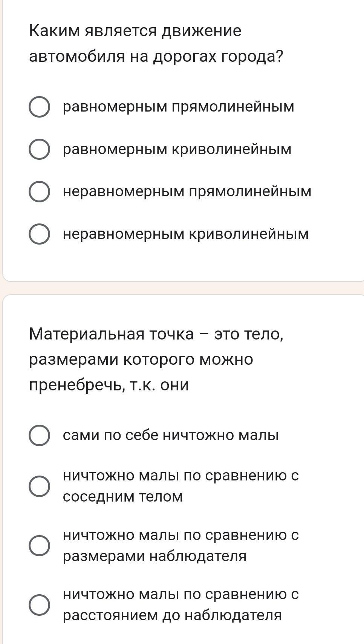Click the background strip between the two question cards
Image resolution: width=364 pixels, height=644 pixels.
click(x=182, y=288)
